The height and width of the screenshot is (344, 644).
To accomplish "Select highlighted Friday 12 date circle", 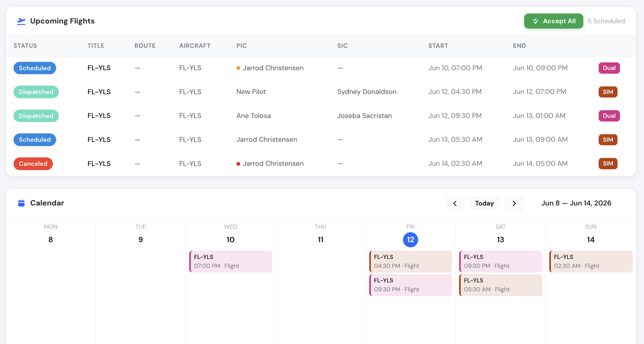I will (x=411, y=240).
